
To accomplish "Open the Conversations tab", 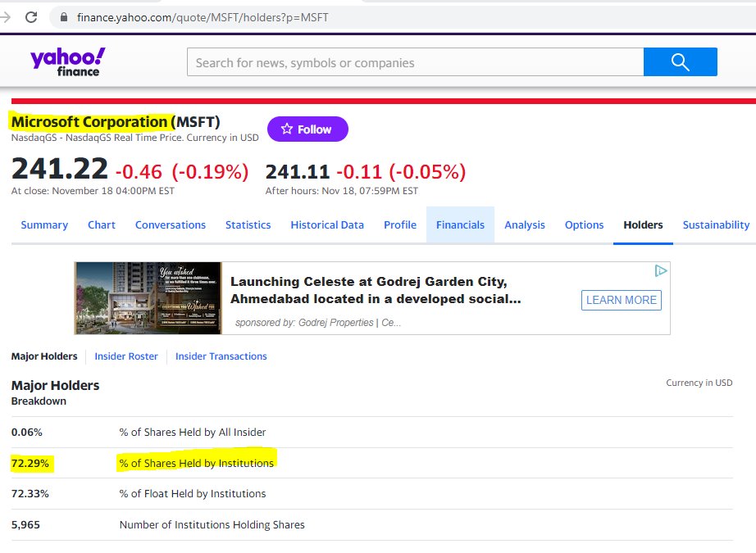I will click(x=171, y=225).
